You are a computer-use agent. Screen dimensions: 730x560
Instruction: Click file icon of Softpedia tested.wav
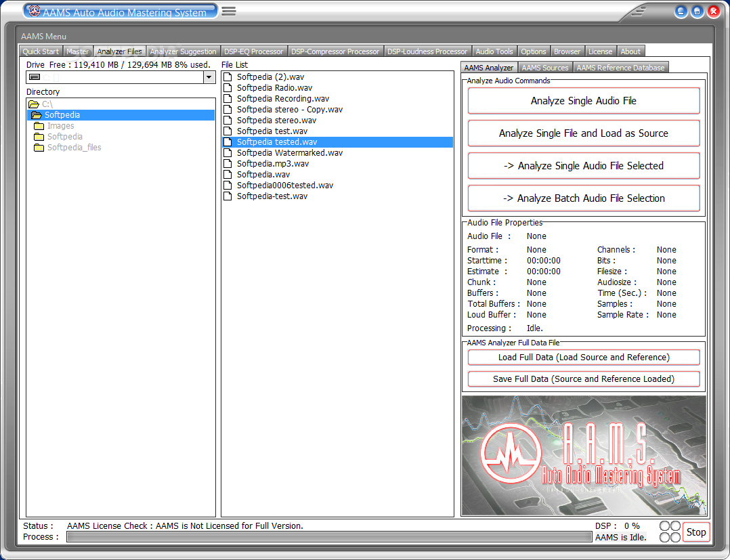point(228,142)
